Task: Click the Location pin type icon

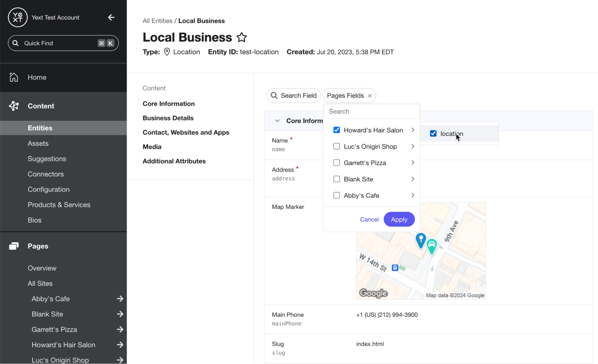Action: click(x=167, y=52)
